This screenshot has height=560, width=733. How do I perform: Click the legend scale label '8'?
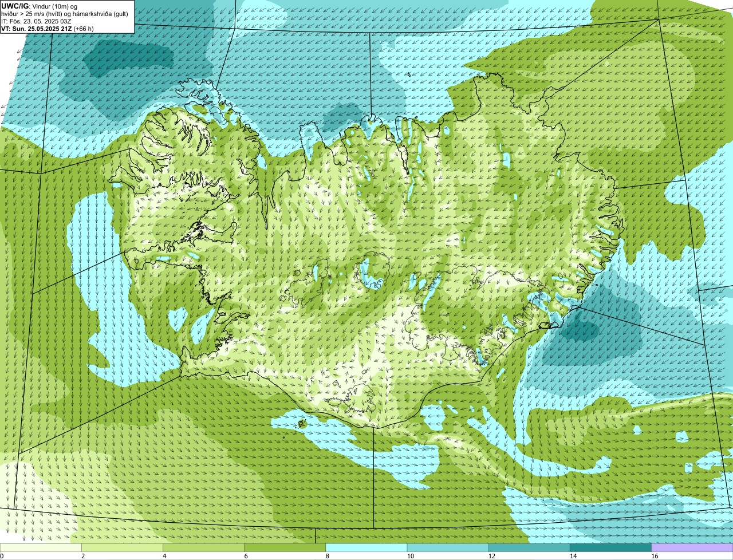click(327, 556)
